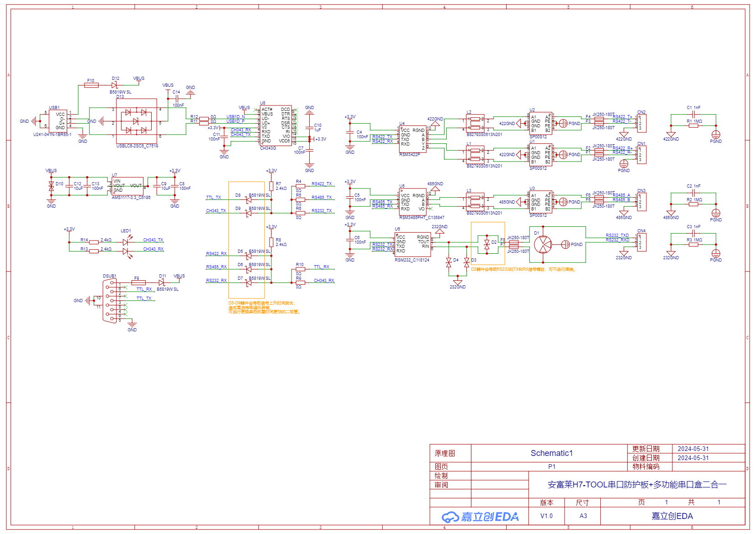756x534 pixels.
Task: Select the R10 resistor label
Action: tap(300, 265)
